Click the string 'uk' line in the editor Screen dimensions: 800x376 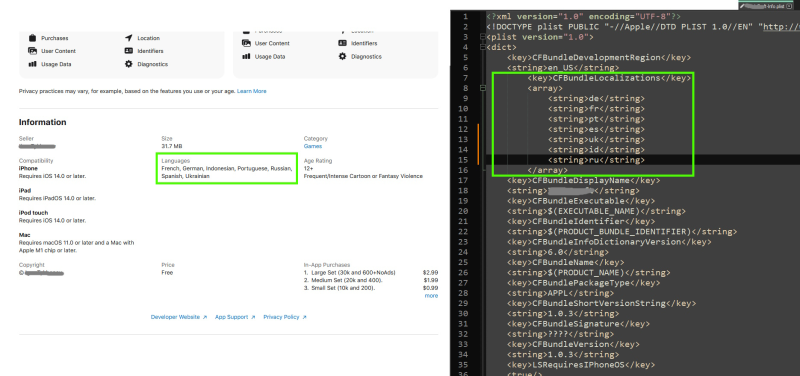click(x=596, y=139)
